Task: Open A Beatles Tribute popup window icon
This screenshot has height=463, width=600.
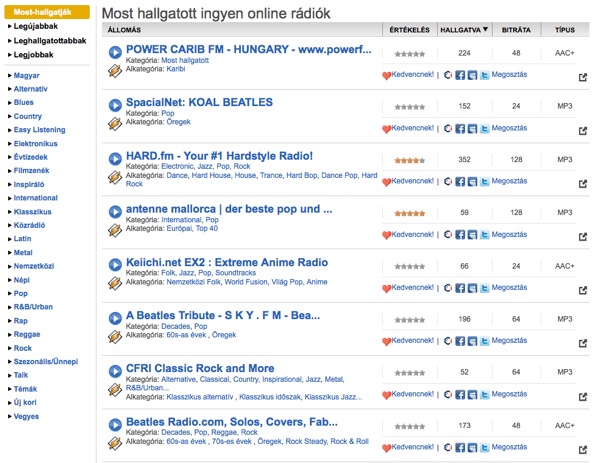Action: tap(582, 343)
